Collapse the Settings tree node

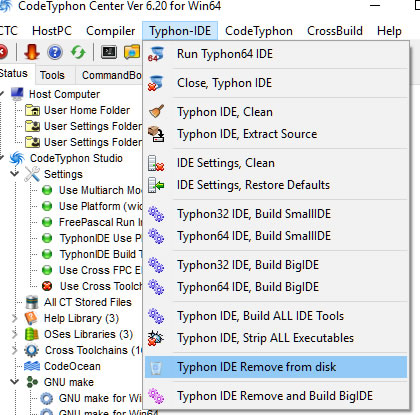point(15,174)
